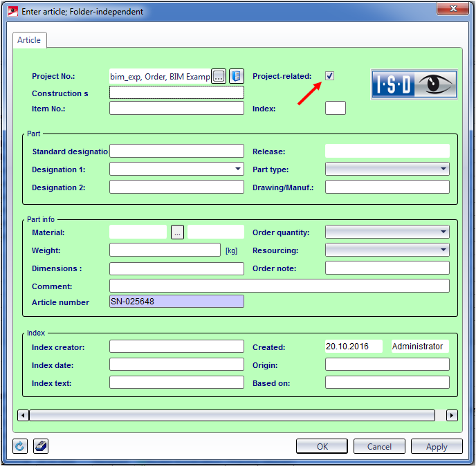
Task: Click the Index date field
Action: 176,365
